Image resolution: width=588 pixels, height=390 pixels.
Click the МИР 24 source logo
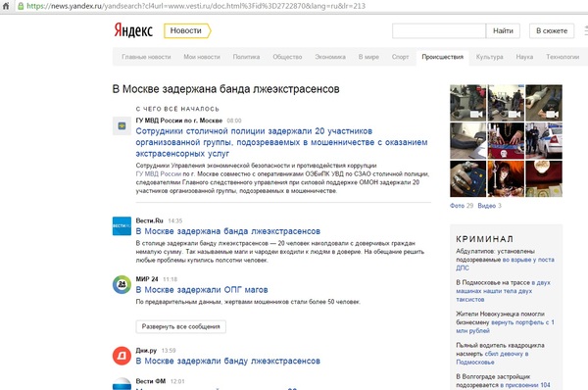122,284
